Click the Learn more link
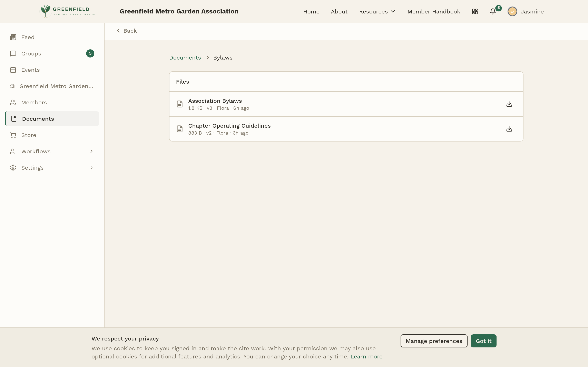Viewport: 588px width, 367px height. click(x=366, y=356)
